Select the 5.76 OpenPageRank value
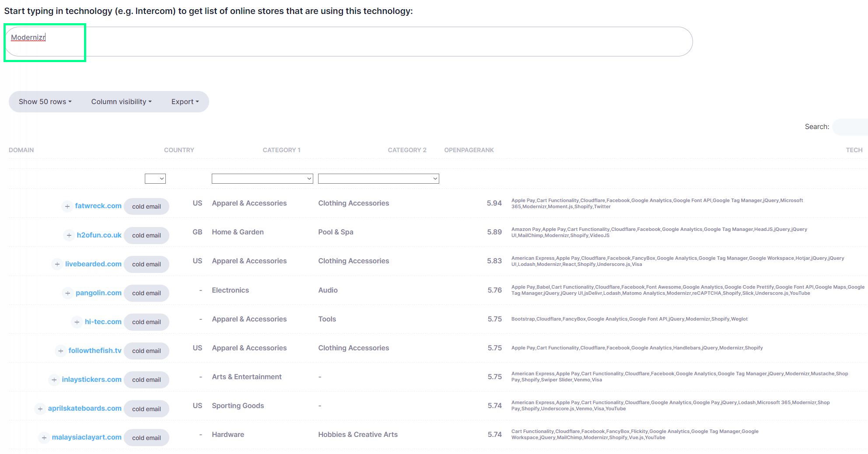This screenshot has width=868, height=454. [x=494, y=290]
